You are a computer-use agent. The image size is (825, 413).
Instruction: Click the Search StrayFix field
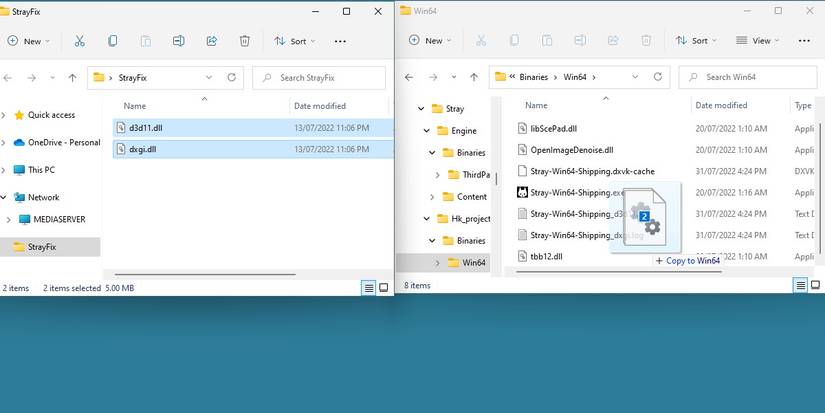click(319, 78)
